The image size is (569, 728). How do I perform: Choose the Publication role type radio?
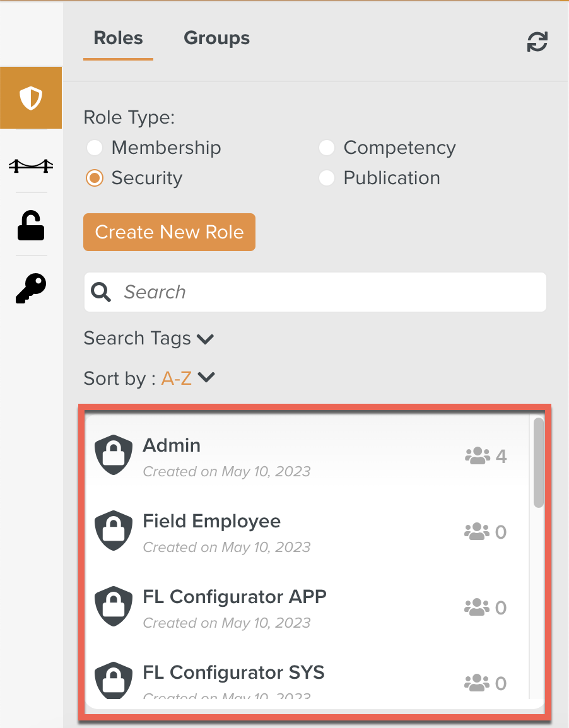coord(326,179)
